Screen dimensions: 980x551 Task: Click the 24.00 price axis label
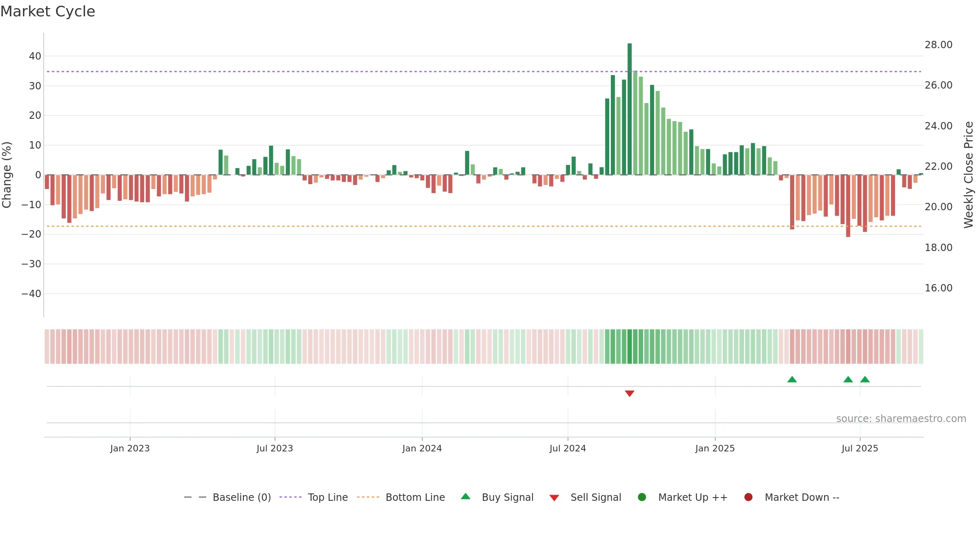pyautogui.click(x=938, y=126)
